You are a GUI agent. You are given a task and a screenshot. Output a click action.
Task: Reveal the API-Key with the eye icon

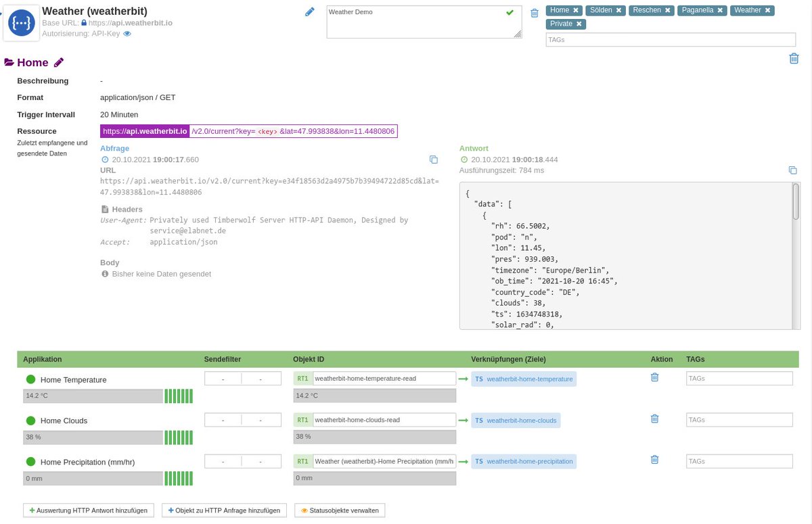pyautogui.click(x=127, y=33)
